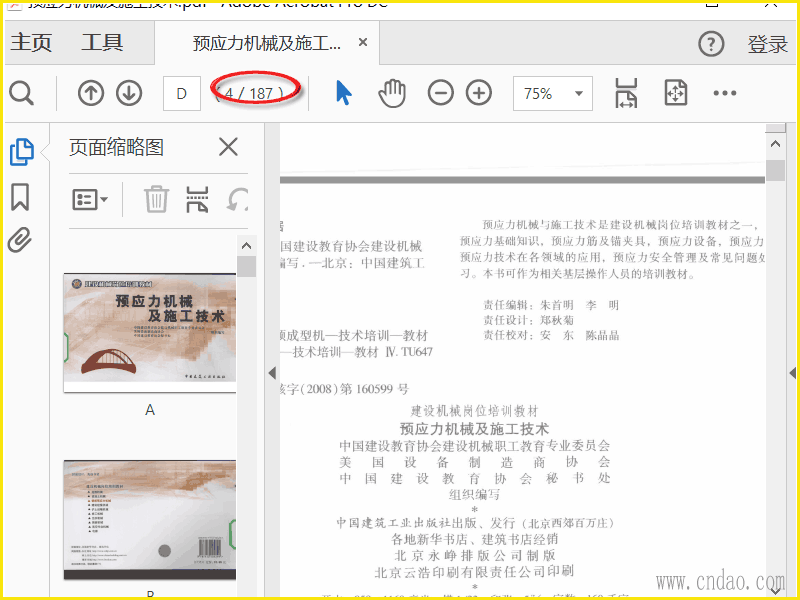Open the thumbnail options menu dropdown
Screen dimensions: 800x600
tap(90, 199)
